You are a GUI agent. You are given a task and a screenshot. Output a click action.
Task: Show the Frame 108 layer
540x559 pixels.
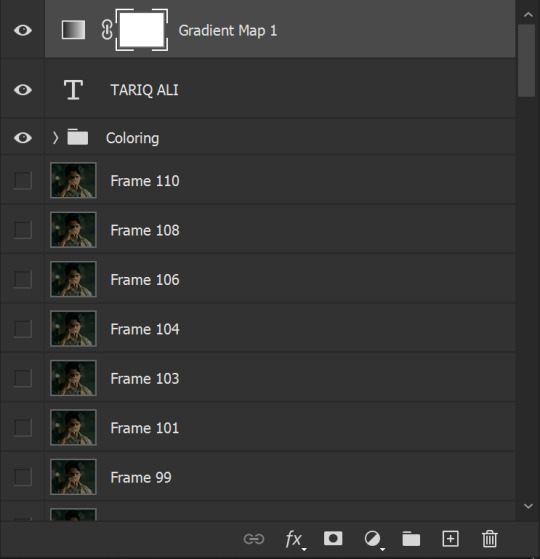point(23,230)
